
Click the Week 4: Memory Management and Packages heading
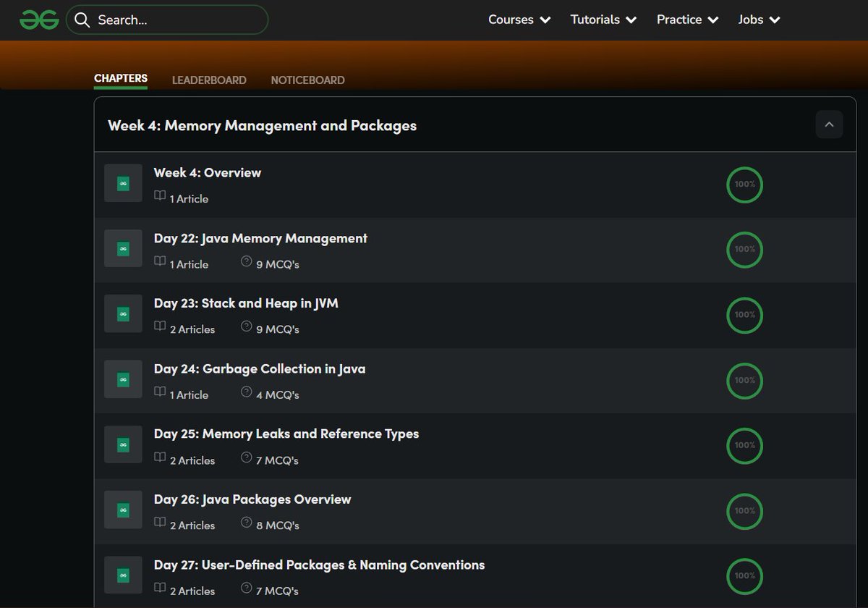262,125
